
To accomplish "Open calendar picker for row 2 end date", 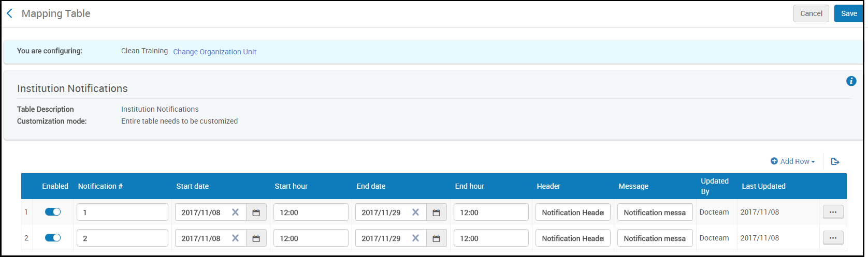I will (x=436, y=238).
